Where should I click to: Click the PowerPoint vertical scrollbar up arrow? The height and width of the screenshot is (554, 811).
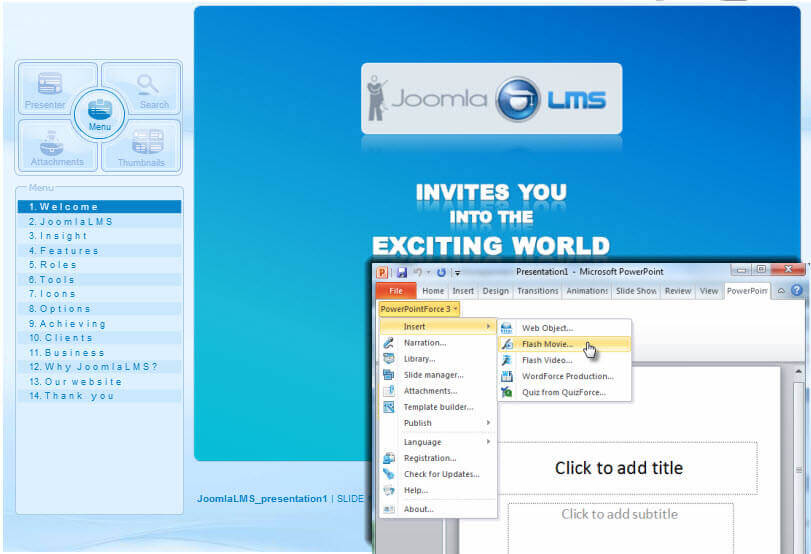pyautogui.click(x=799, y=371)
